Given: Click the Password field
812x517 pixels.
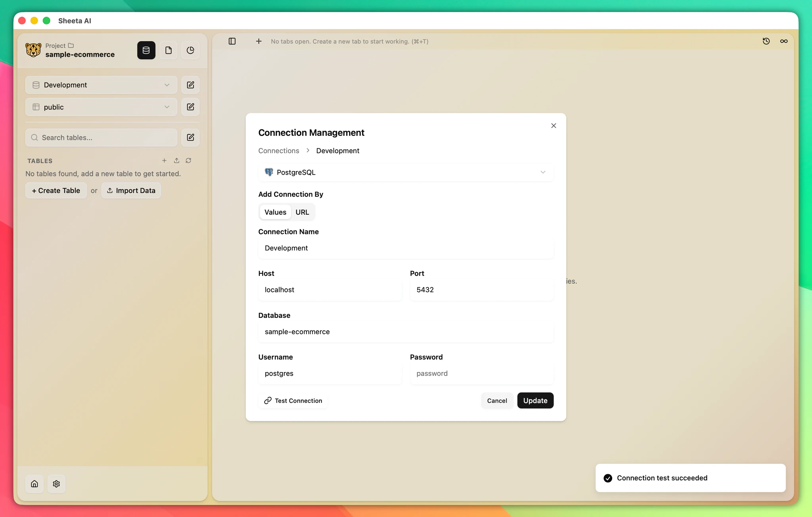Looking at the screenshot, I should pyautogui.click(x=482, y=373).
